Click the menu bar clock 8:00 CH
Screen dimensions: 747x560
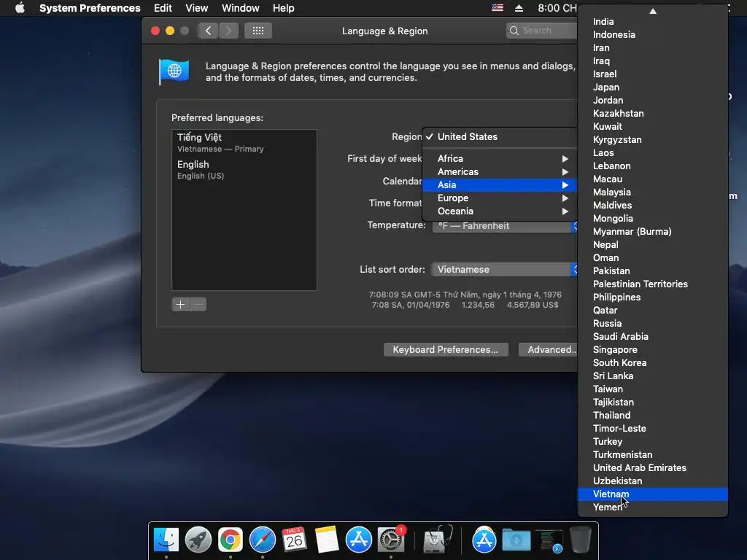[557, 8]
